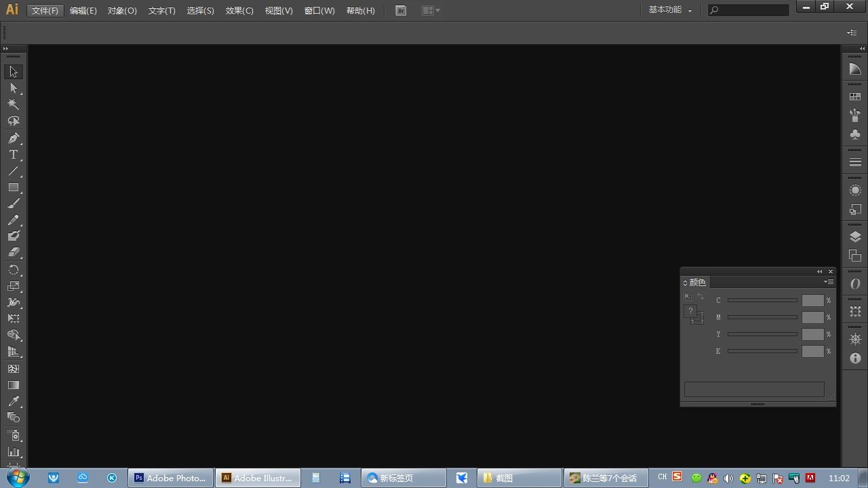This screenshot has width=868, height=488.
Task: Click the Y percentage input field
Action: tap(812, 334)
